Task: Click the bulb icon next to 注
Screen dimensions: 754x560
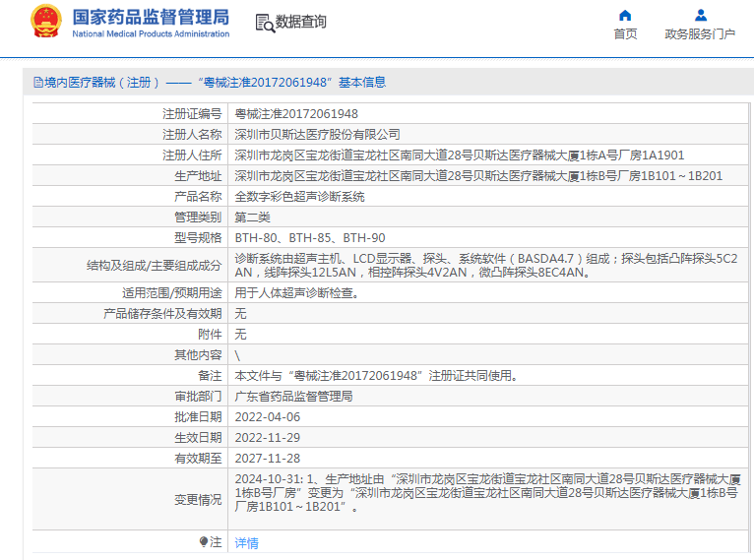Action: point(204,541)
